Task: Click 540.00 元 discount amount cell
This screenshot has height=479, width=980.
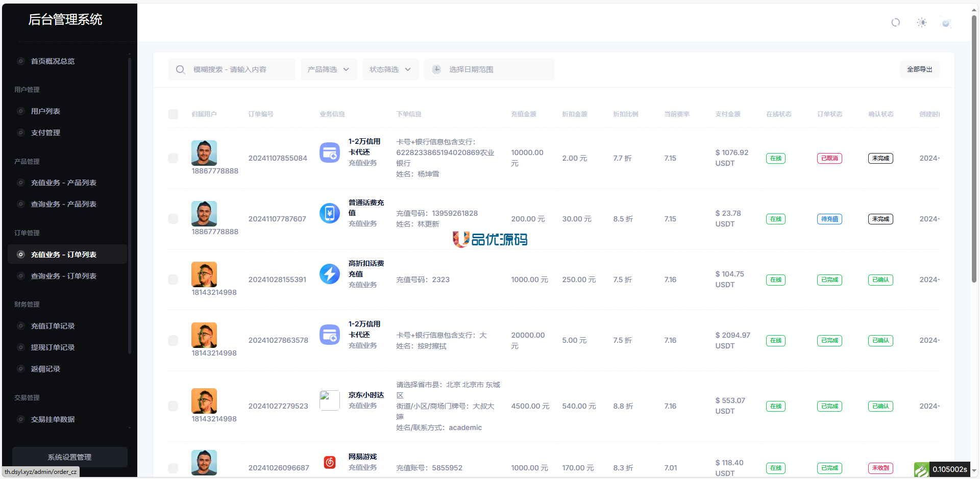Action: (x=579, y=406)
